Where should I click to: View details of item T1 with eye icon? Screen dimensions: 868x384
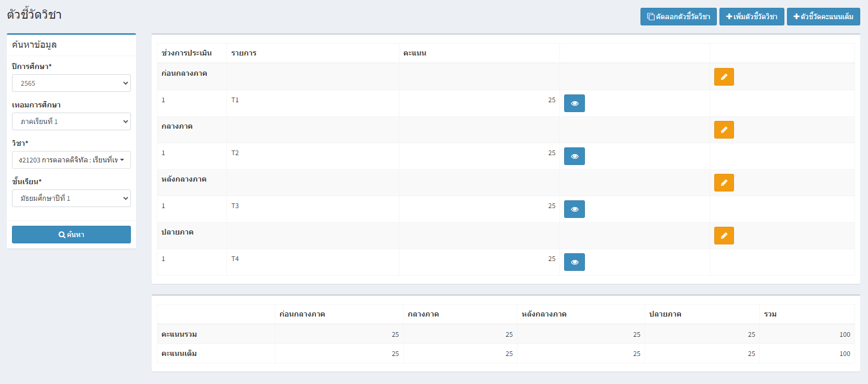(x=574, y=103)
